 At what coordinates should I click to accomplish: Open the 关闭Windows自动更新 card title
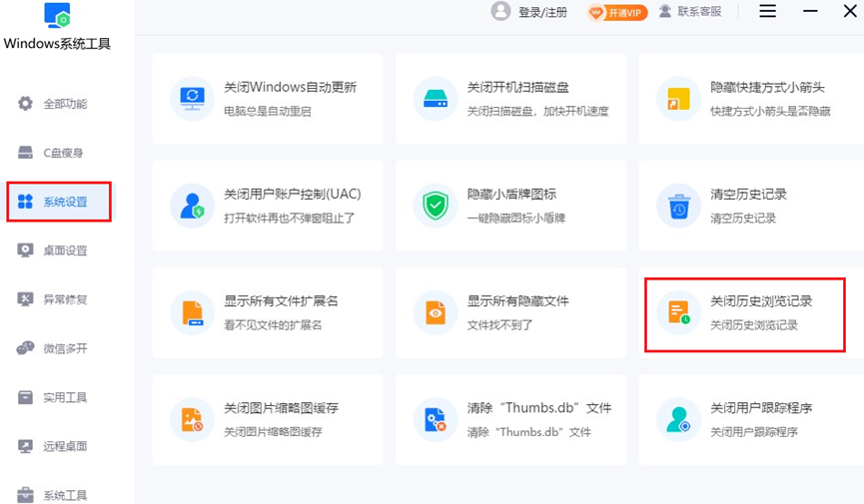(291, 87)
